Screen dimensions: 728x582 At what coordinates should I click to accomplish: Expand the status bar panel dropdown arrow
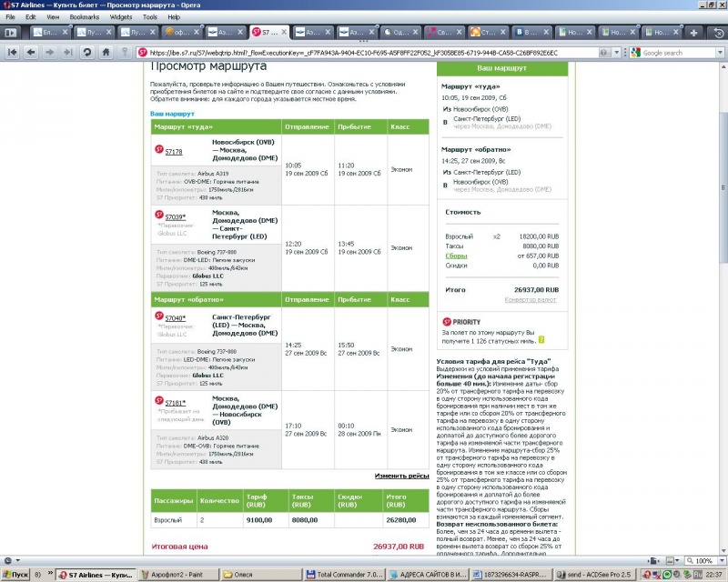pyautogui.click(x=17, y=561)
